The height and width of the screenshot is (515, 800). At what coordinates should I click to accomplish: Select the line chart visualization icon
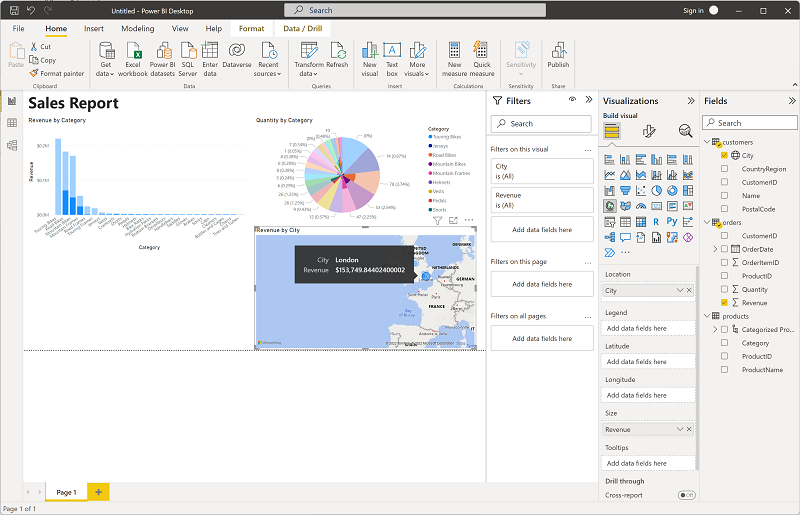point(609,175)
